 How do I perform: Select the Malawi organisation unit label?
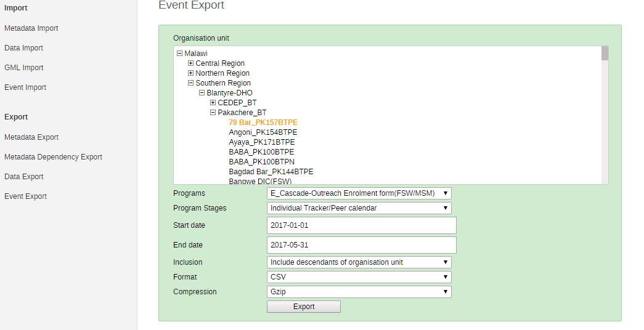coord(196,54)
